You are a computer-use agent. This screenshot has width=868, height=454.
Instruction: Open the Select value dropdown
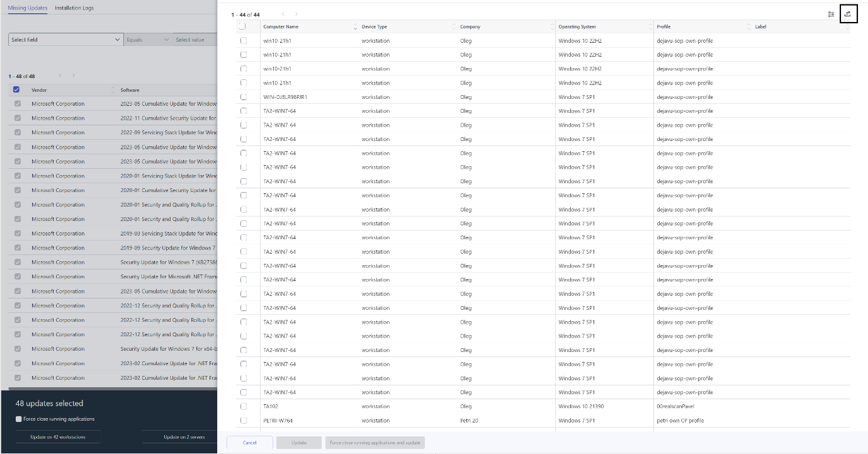click(x=195, y=40)
